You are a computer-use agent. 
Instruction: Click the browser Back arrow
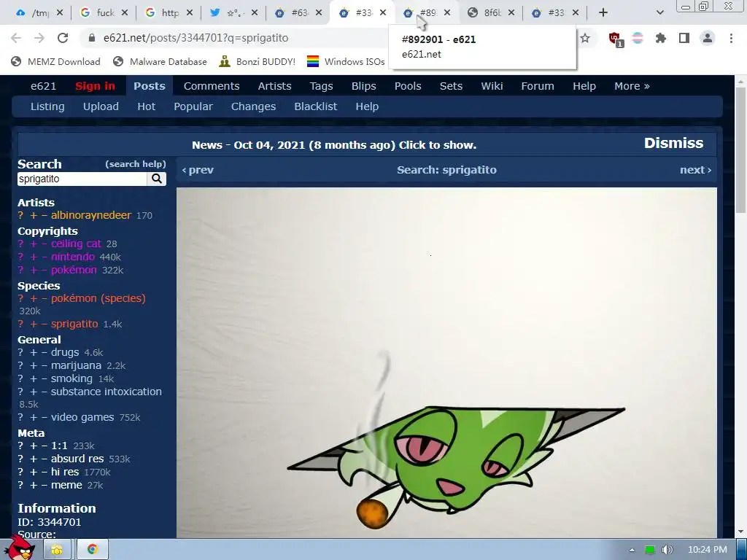16,38
